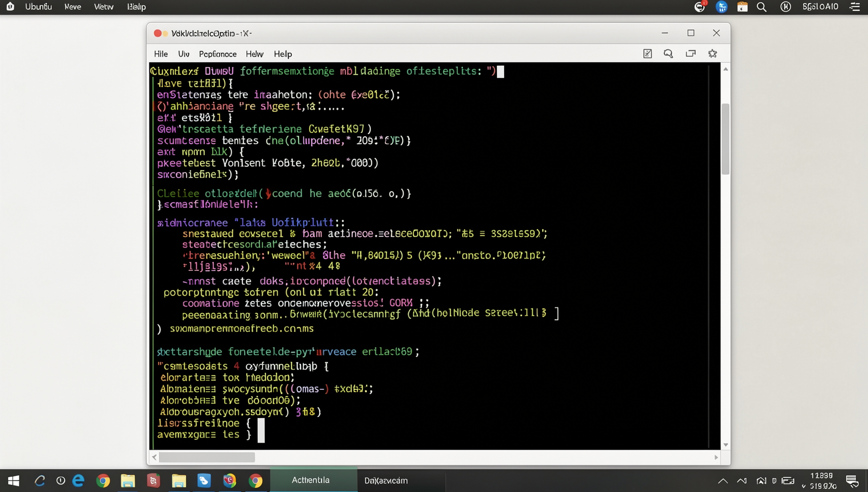The height and width of the screenshot is (492, 868).
Task: Launch the Chrome icon next to Actlentıla
Action: pos(256,481)
